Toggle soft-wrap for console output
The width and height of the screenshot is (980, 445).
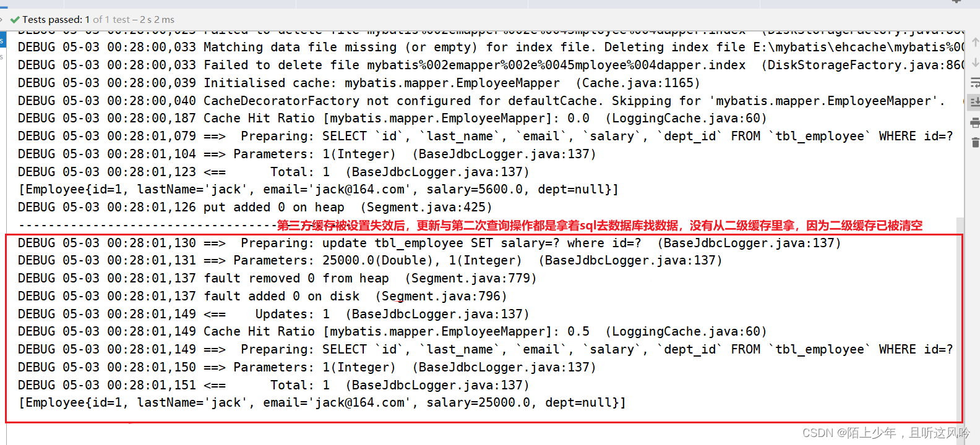click(x=975, y=82)
